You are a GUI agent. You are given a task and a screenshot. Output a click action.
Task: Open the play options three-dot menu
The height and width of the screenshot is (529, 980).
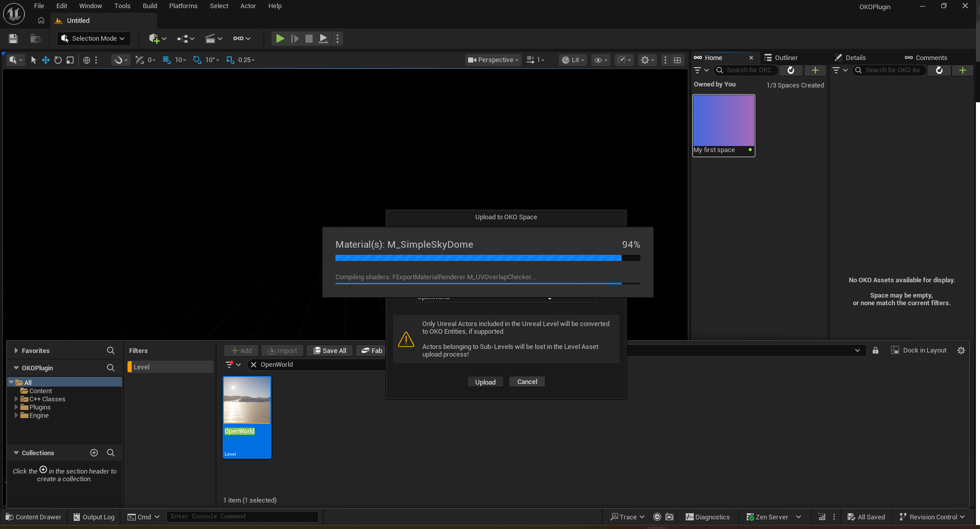(x=338, y=39)
